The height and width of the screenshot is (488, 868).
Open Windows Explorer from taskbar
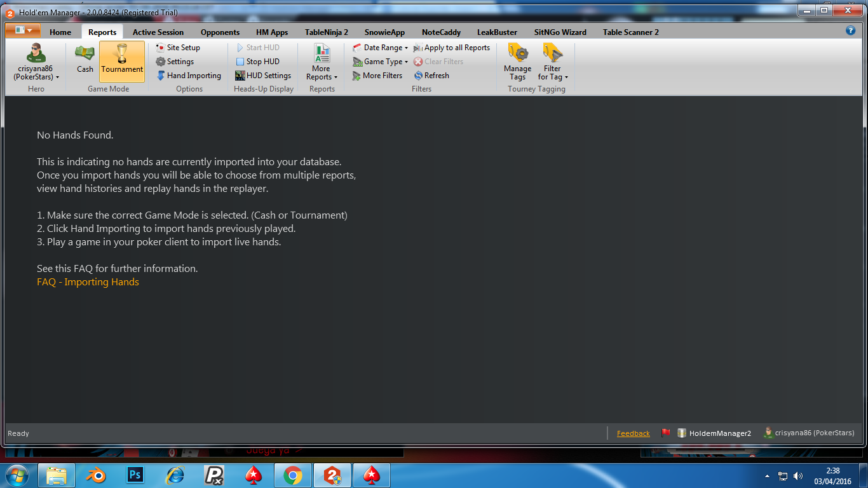point(57,475)
